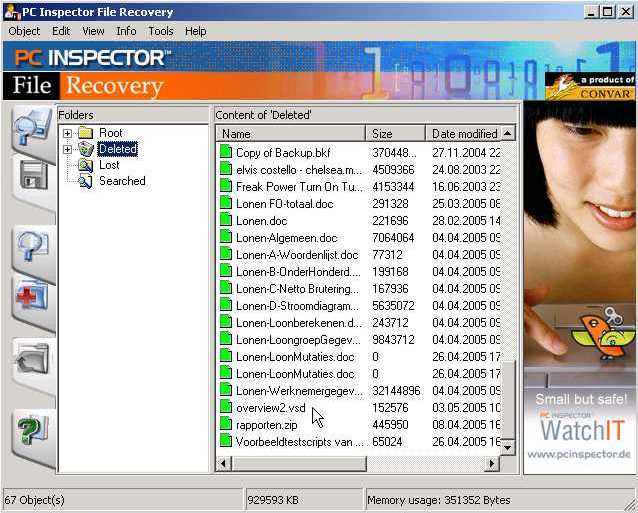Screen dimensions: 638x513
Task: Click green icon of overview2.vsd
Action: 226,407
